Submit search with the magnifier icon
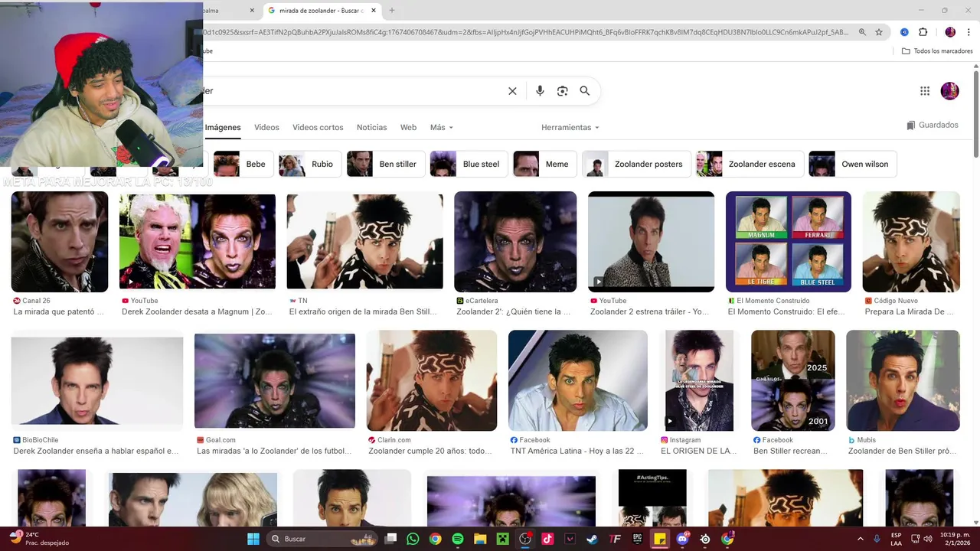The image size is (980, 551). [x=585, y=91]
